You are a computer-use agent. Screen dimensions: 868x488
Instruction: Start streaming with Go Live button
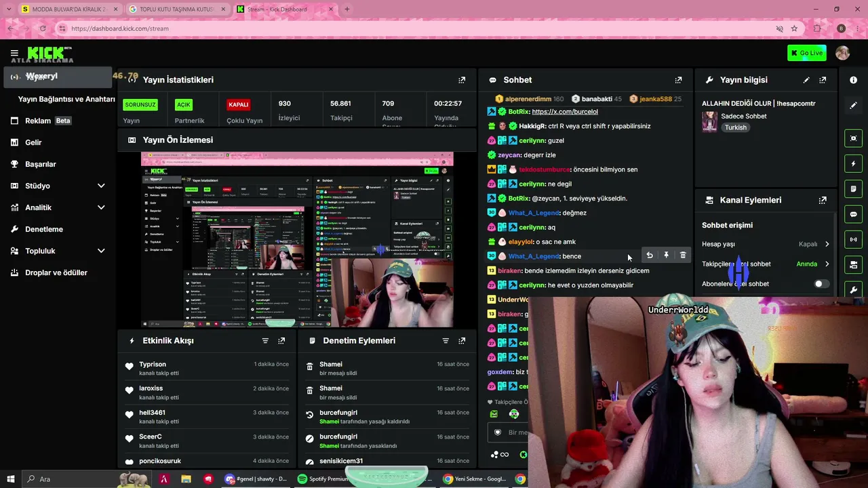pyautogui.click(x=806, y=53)
